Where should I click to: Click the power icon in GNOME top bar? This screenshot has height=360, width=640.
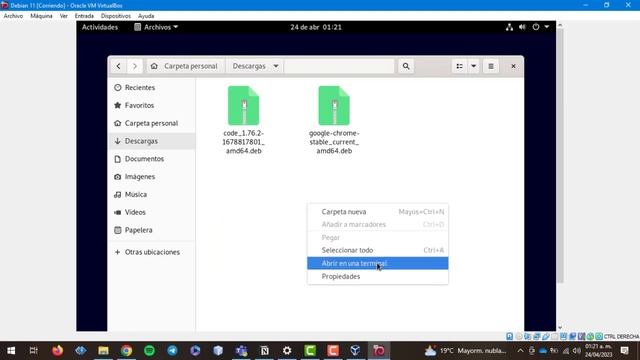pyautogui.click(x=536, y=27)
